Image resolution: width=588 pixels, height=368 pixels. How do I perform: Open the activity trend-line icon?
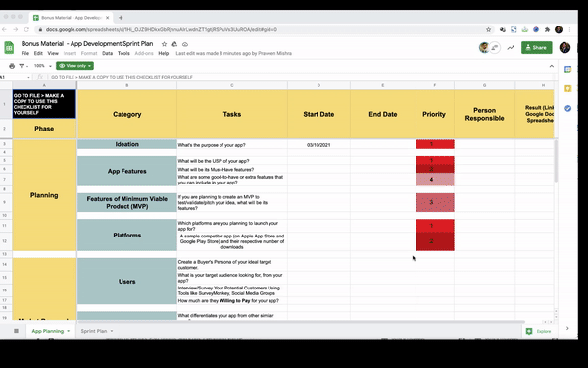pyautogui.click(x=511, y=48)
